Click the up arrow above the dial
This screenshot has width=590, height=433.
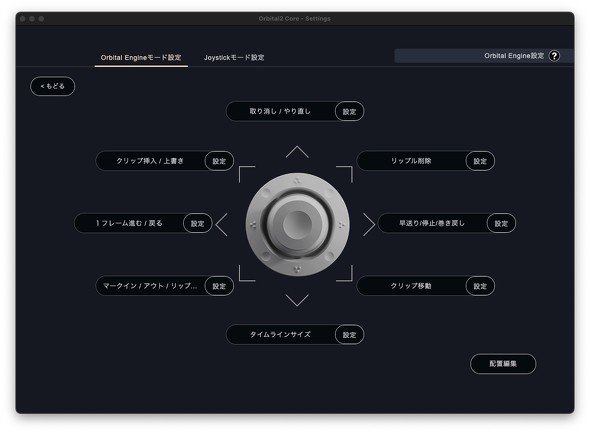tap(297, 152)
